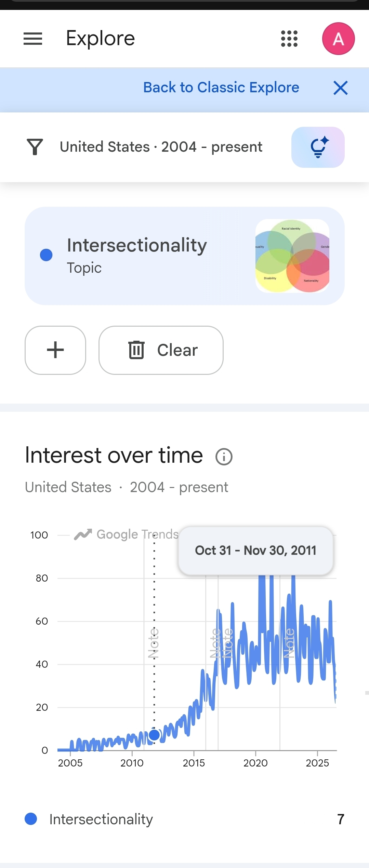The height and width of the screenshot is (868, 369).
Task: Open the Note marker near 2011
Action: [x=153, y=643]
